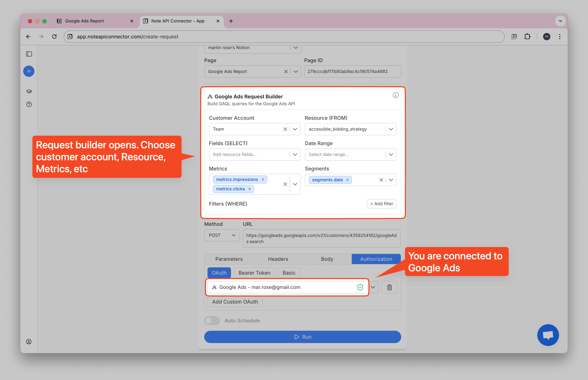Clear all selected segments
Image resolution: width=588 pixels, height=380 pixels.
(381, 180)
